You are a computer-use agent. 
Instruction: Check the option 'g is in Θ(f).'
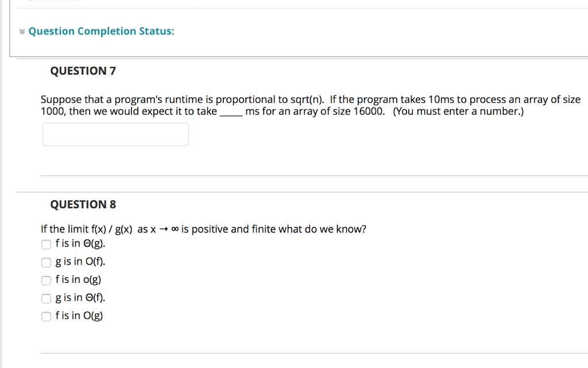pyautogui.click(x=46, y=298)
